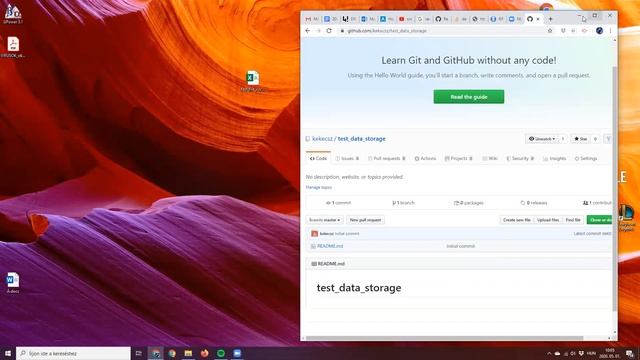640x360 pixels.
Task: Click the Upload files button
Action: (548, 220)
